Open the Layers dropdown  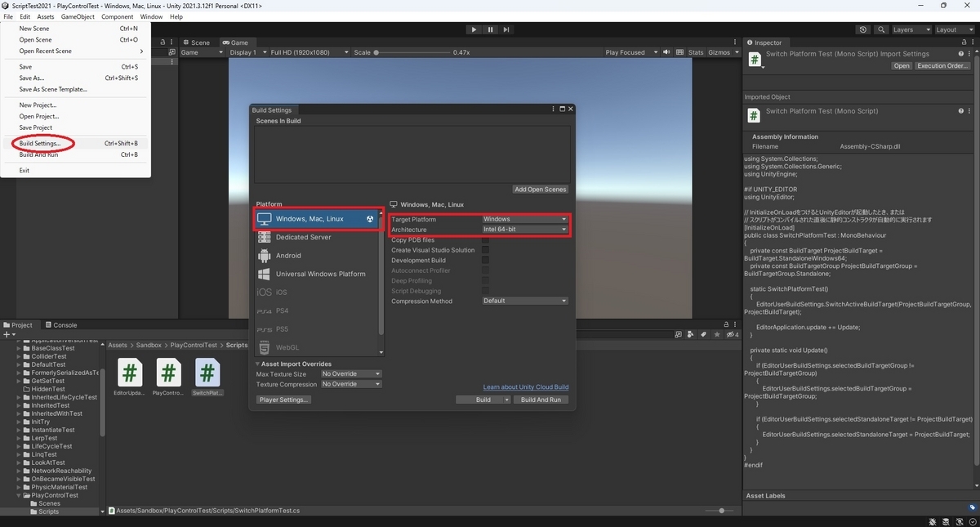coord(911,29)
